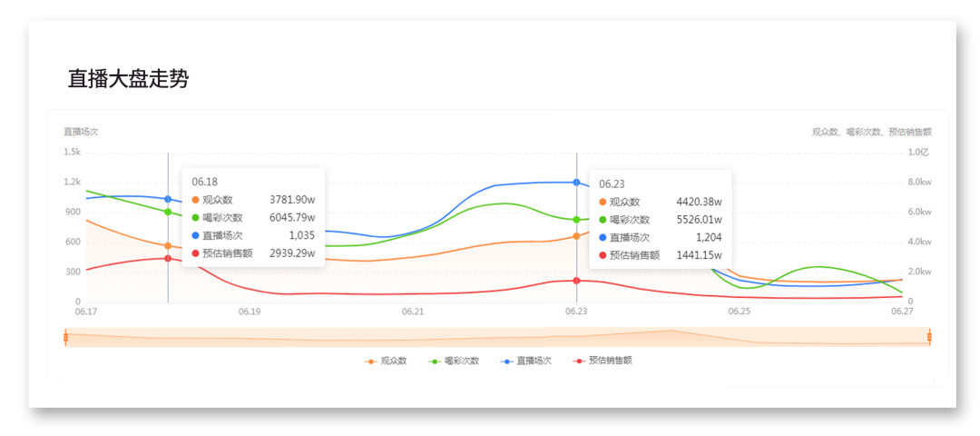This screenshot has width=980, height=436.
Task: Click the left range slider handle
Action: [65, 337]
